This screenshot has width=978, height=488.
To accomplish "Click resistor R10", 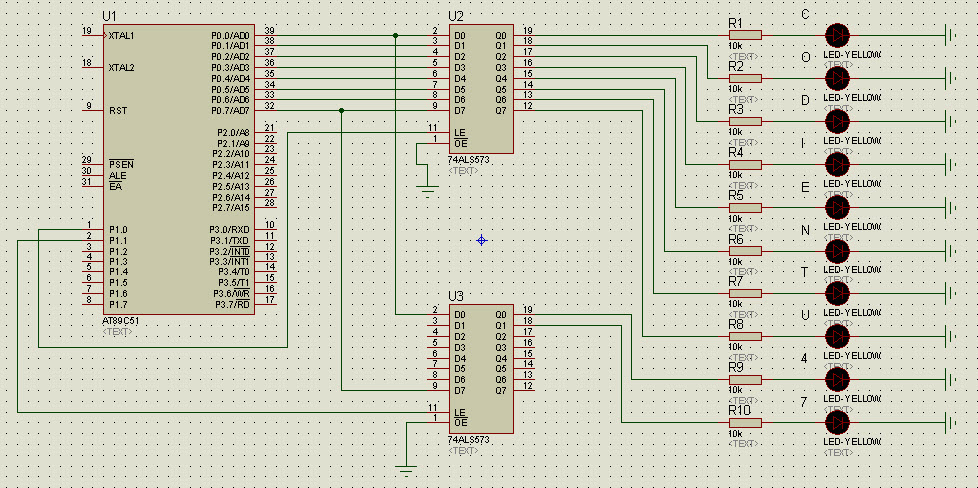I will (x=745, y=422).
